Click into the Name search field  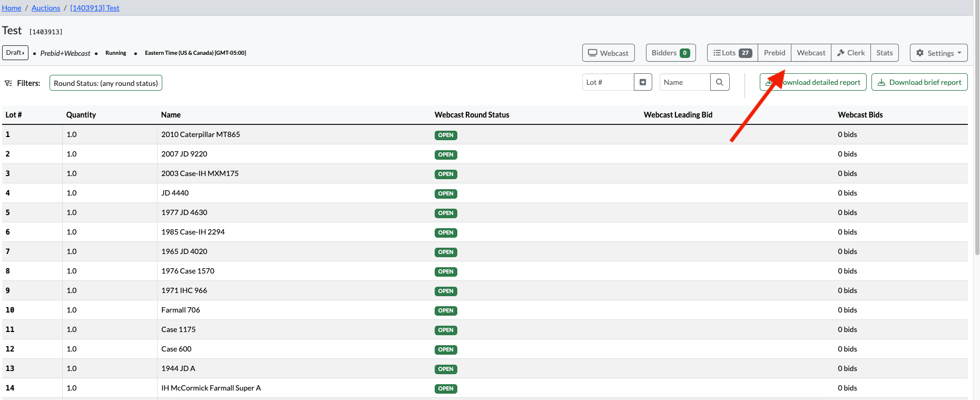coord(685,82)
